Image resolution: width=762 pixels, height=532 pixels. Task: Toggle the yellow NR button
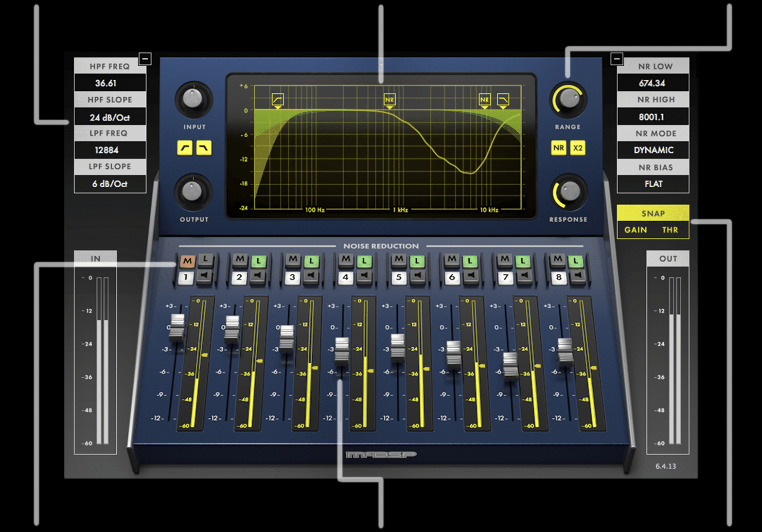pos(559,148)
